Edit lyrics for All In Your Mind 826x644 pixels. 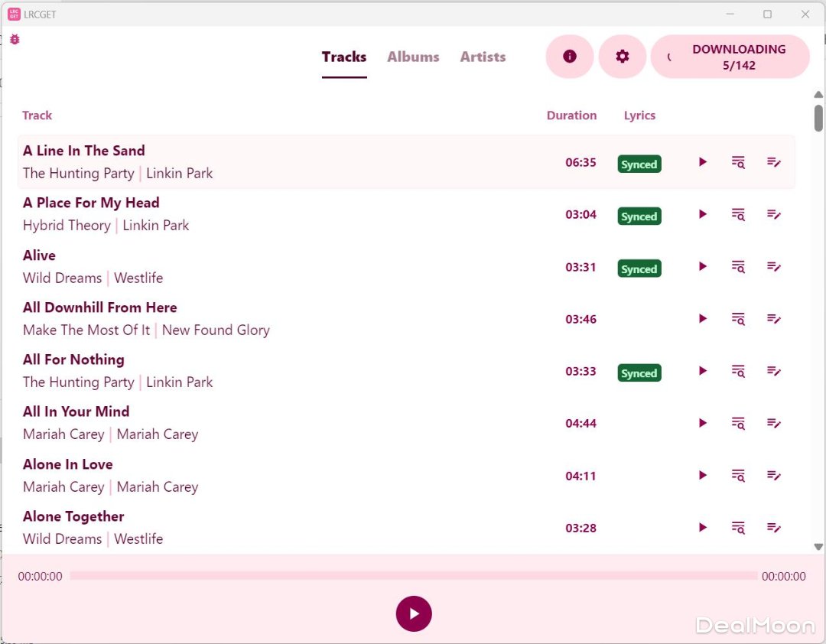tap(774, 424)
